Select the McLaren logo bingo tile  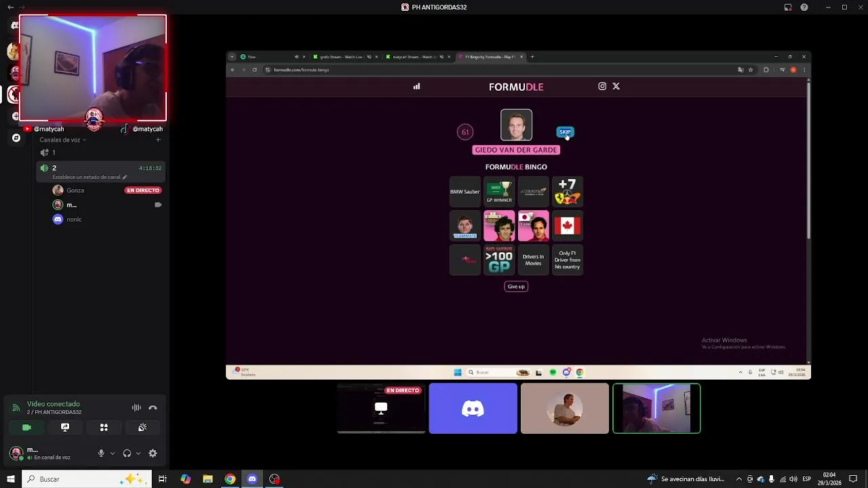coord(533,192)
